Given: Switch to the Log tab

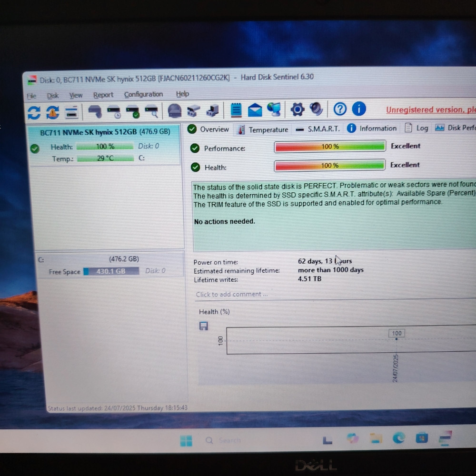Looking at the screenshot, I should [x=416, y=128].
